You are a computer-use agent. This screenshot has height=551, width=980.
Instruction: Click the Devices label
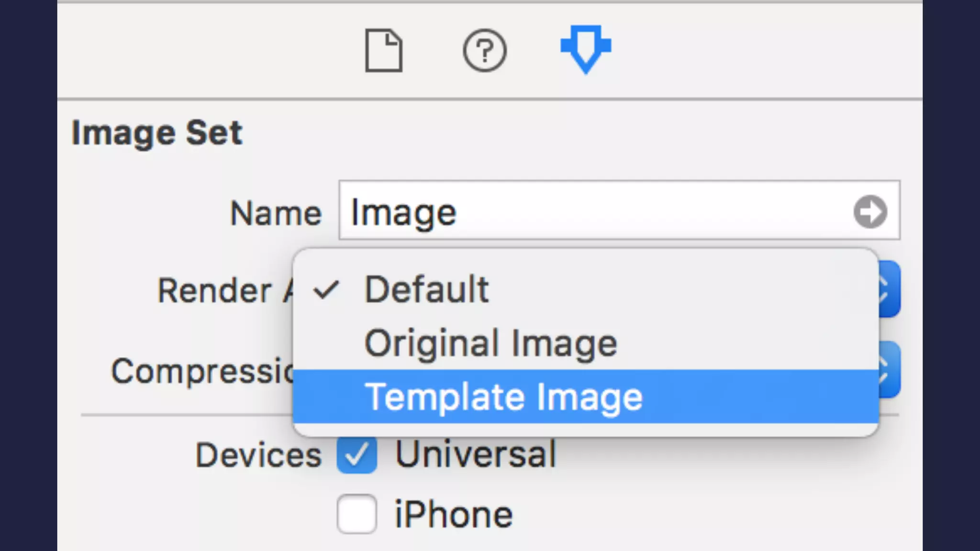pos(258,455)
